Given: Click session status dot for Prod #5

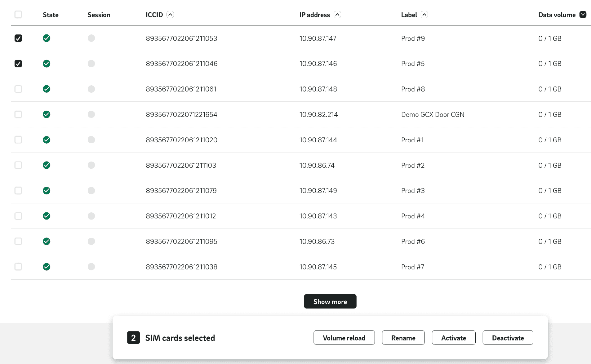Looking at the screenshot, I should pyautogui.click(x=91, y=64).
